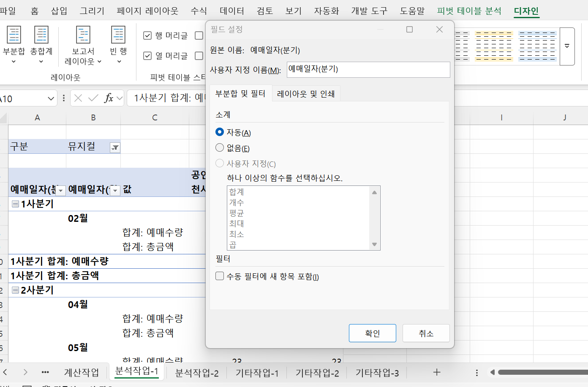Open the 피벗 테이블 분석 ribbon tab
The height and width of the screenshot is (387, 588).
(469, 11)
